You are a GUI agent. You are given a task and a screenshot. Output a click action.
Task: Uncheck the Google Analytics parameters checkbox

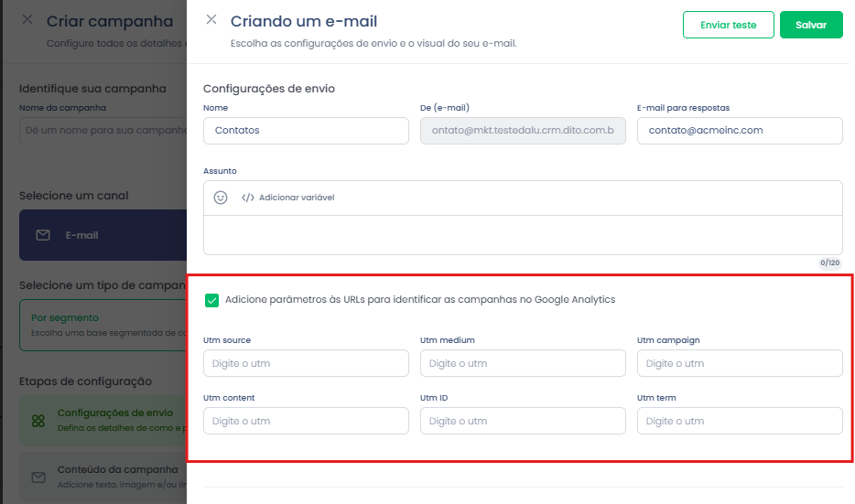211,300
